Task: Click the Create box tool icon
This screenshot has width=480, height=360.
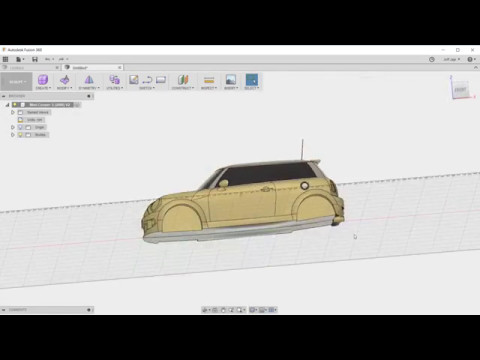Action: tap(43, 80)
